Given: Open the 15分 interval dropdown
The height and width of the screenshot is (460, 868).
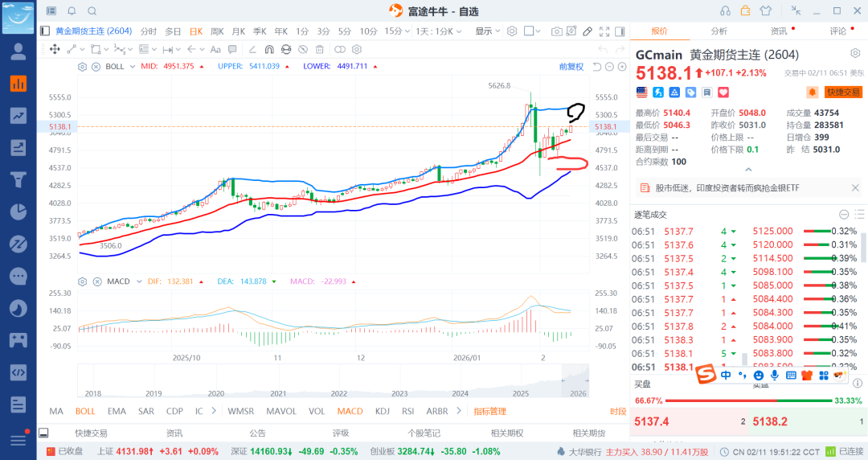Looking at the screenshot, I should (x=397, y=31).
